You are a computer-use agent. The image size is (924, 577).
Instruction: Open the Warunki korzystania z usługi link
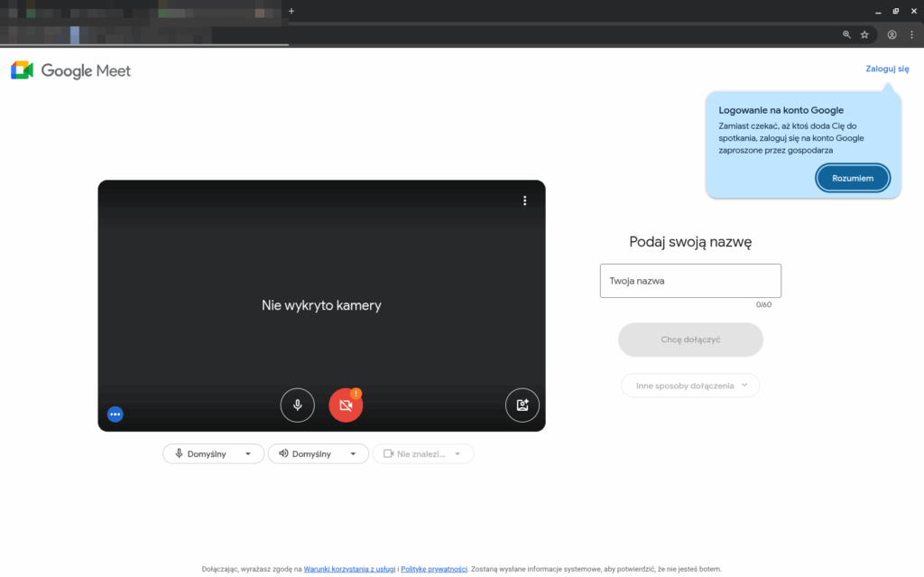349,569
